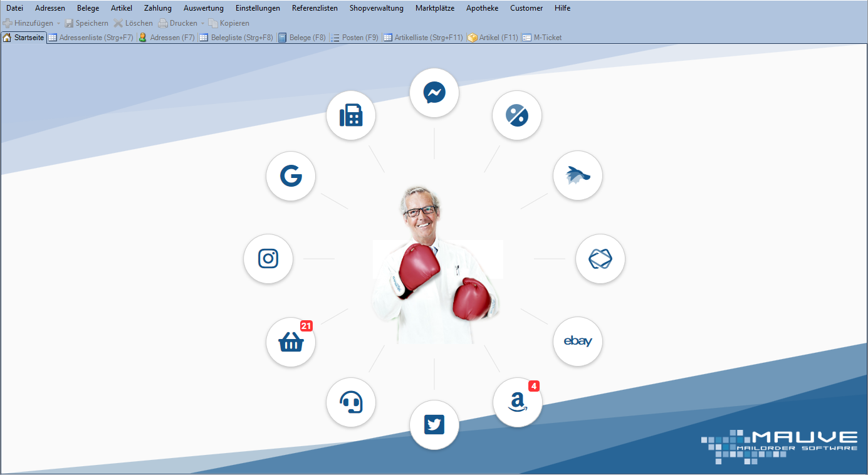Open the Marktplätze menu
This screenshot has width=868, height=475.
click(434, 8)
